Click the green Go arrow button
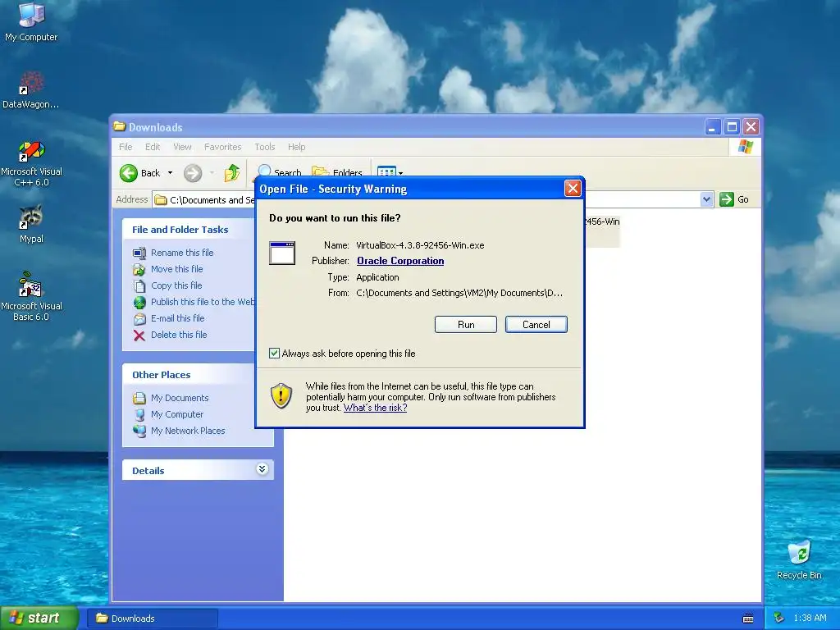 point(727,199)
